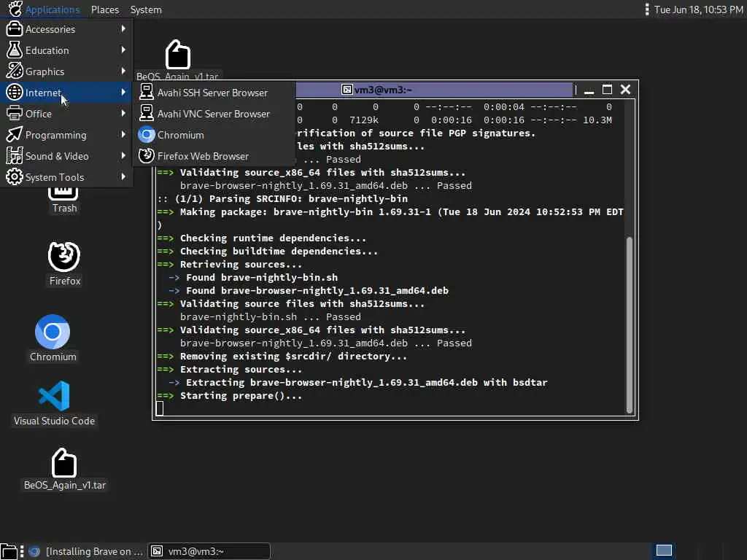The width and height of the screenshot is (747, 560).
Task: Click the terminal cursor prompt line
Action: [160, 408]
